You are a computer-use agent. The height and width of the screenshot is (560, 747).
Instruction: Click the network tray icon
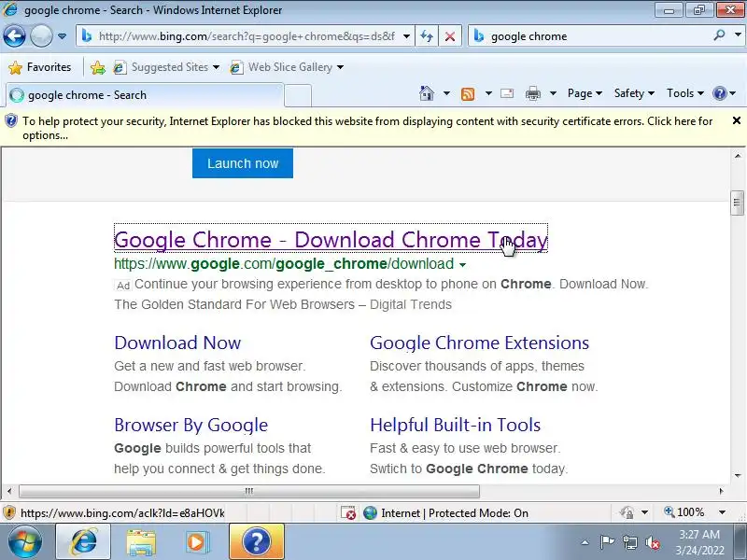pos(629,542)
